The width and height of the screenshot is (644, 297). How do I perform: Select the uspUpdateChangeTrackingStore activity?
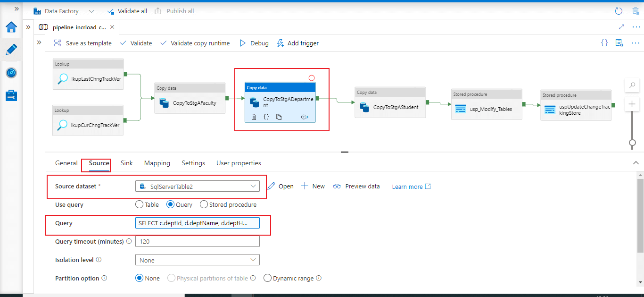click(x=576, y=105)
